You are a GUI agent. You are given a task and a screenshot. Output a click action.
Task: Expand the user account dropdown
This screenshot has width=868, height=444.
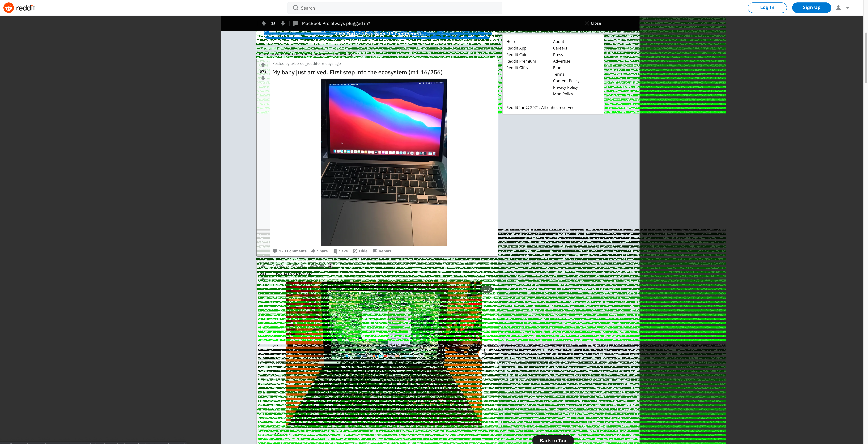tap(848, 8)
